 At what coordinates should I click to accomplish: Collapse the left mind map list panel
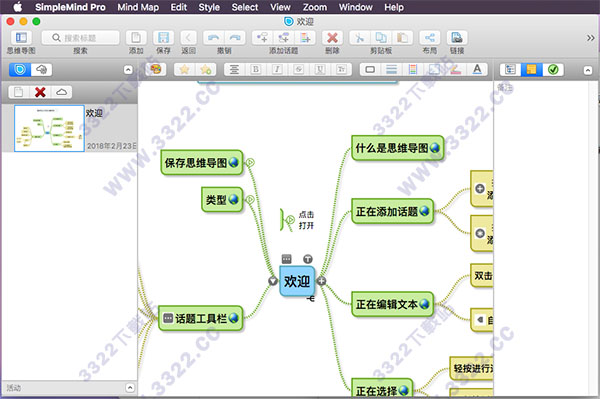click(x=128, y=70)
